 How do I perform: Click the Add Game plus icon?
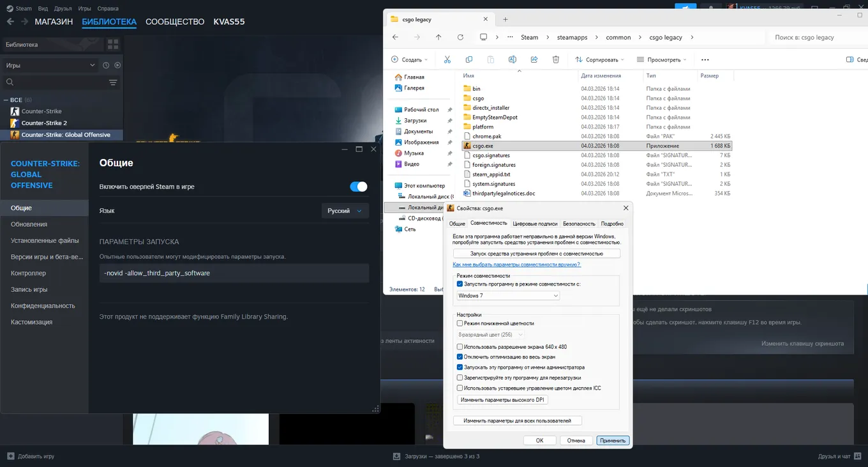[10, 457]
